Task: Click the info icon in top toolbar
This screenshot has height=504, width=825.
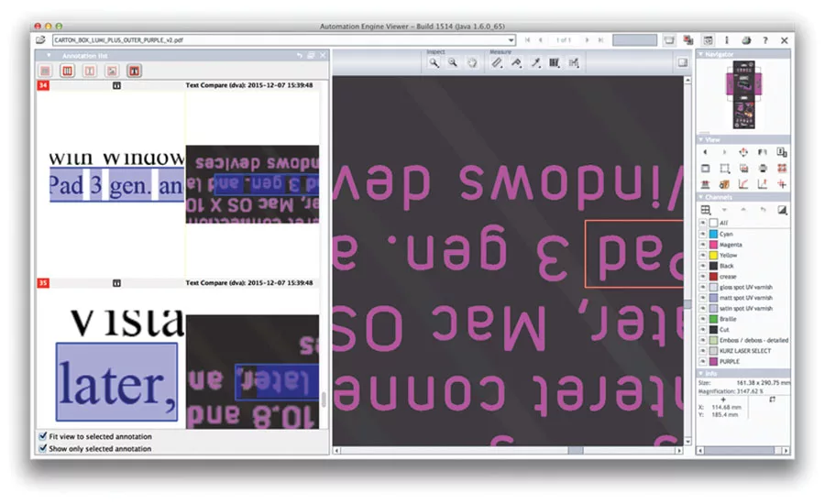Action: pyautogui.click(x=727, y=40)
